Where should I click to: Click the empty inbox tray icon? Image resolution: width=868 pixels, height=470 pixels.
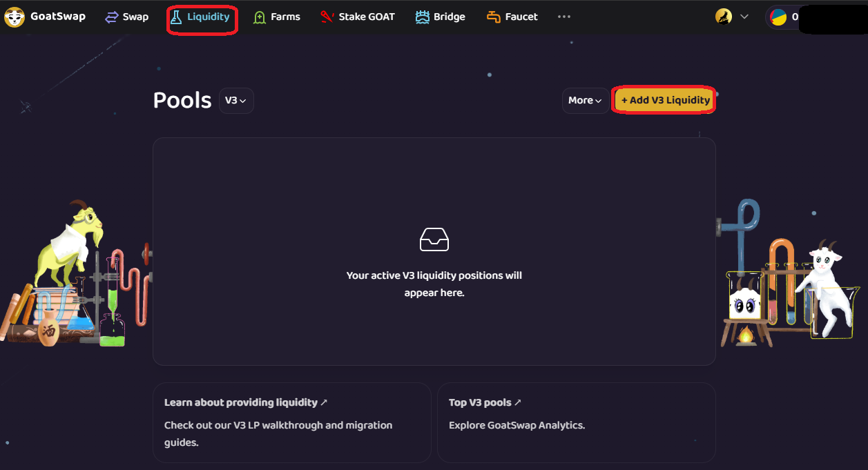pos(434,239)
